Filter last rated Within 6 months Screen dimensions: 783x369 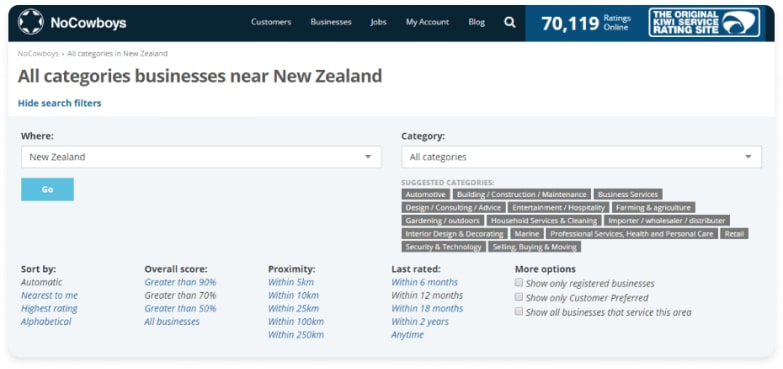click(424, 282)
